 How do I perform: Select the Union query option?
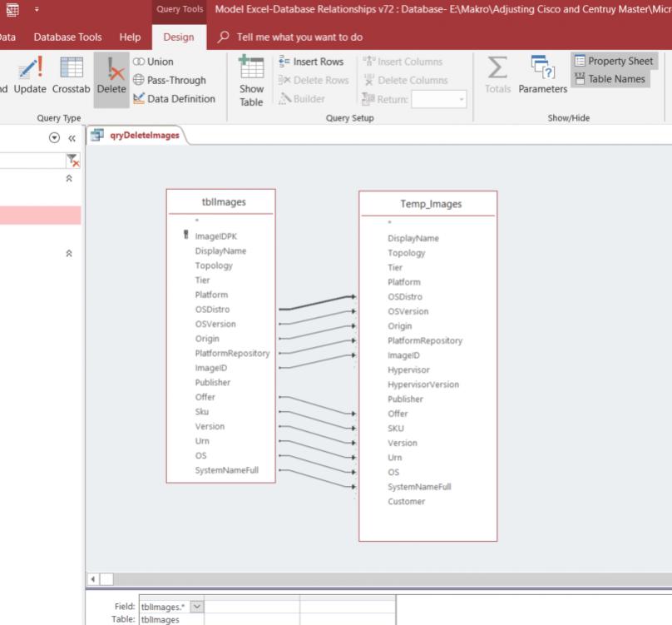[156, 62]
